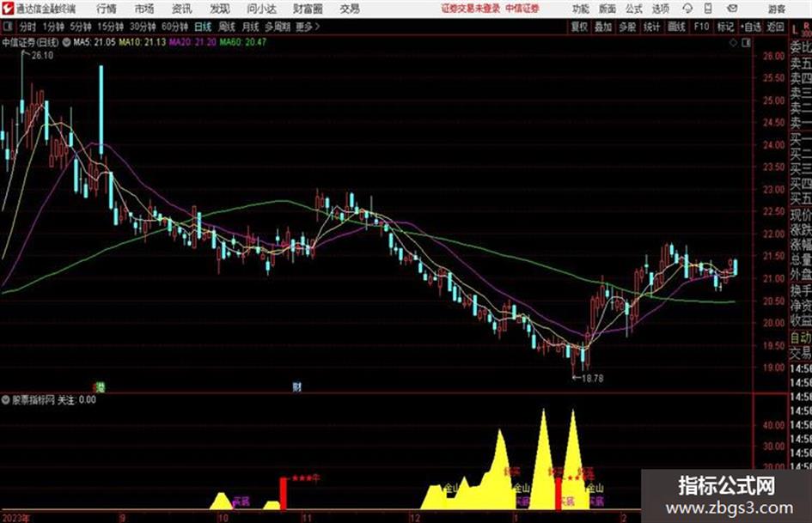Click the green 港 marker on chart bottom
Screen dimensions: 812x523
[100, 386]
